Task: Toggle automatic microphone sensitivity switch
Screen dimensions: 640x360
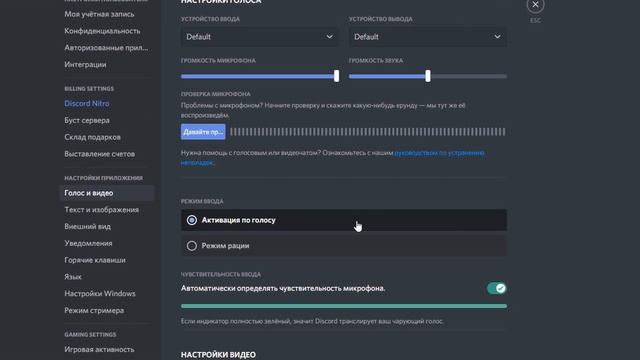Action: click(x=496, y=289)
